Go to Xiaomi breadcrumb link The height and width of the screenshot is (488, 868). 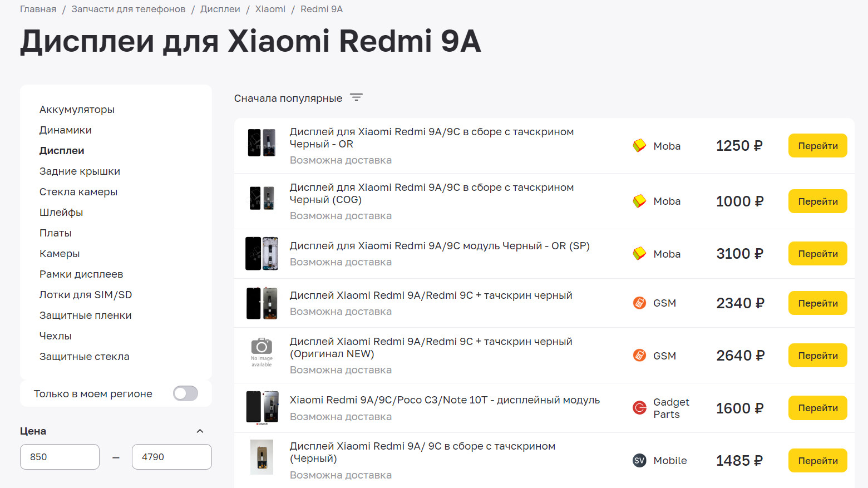tap(270, 9)
